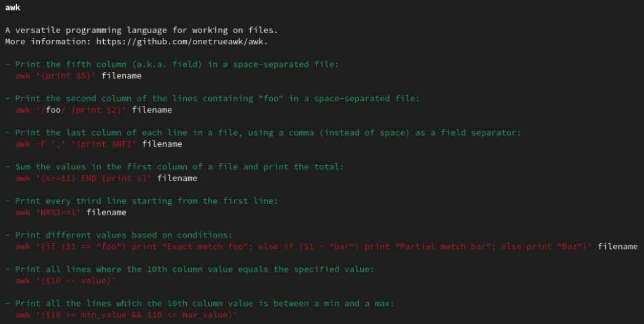644x324 pixels.
Task: Click the bold awk title heading
Action: (x=13, y=7)
